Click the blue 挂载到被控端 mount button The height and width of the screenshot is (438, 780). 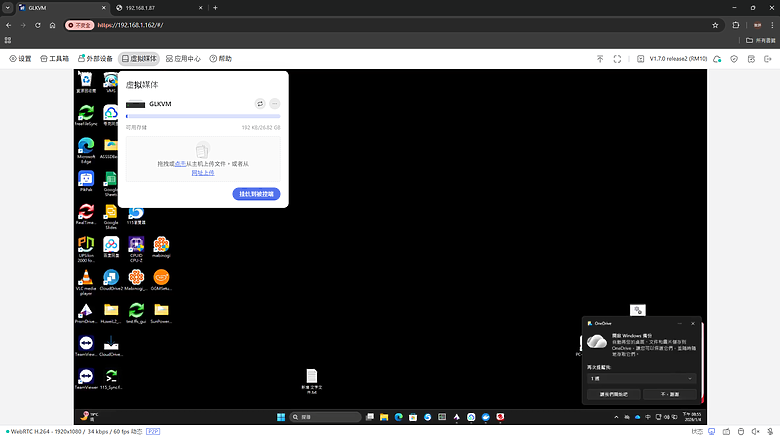[256, 194]
